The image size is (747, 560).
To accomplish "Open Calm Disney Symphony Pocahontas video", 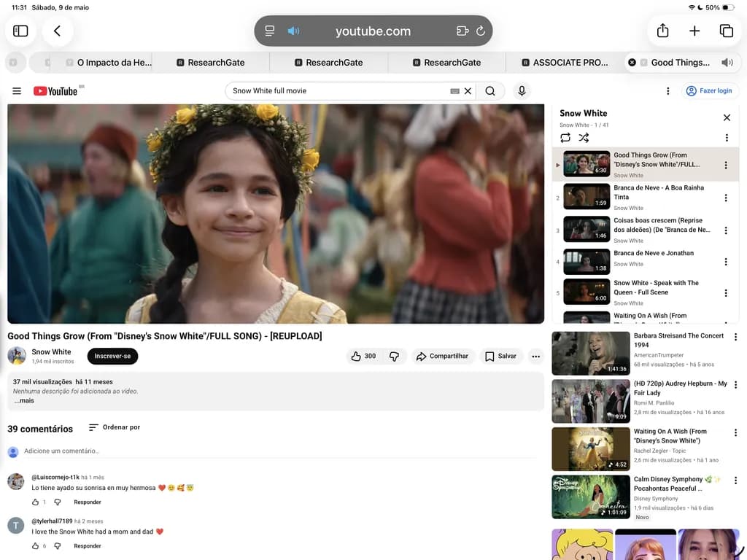I will pyautogui.click(x=591, y=497).
